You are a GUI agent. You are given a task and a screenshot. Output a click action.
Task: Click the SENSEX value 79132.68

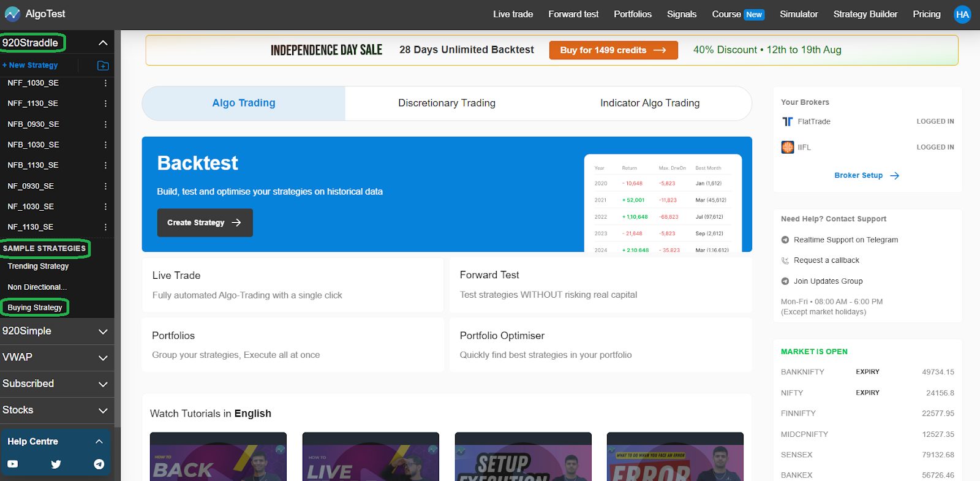938,455
